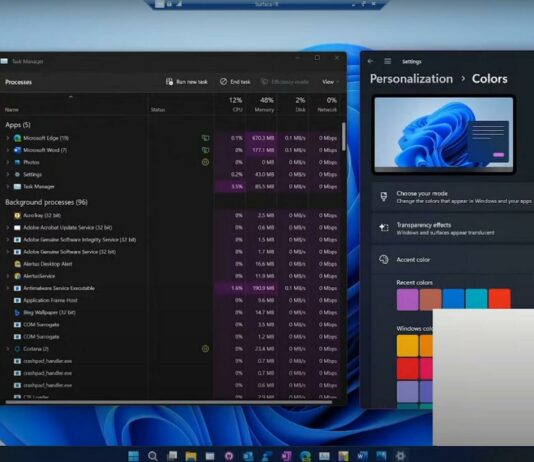Click the Microsoft Edge process icon
Image resolution: width=534 pixels, height=462 pixels.
coord(17,138)
